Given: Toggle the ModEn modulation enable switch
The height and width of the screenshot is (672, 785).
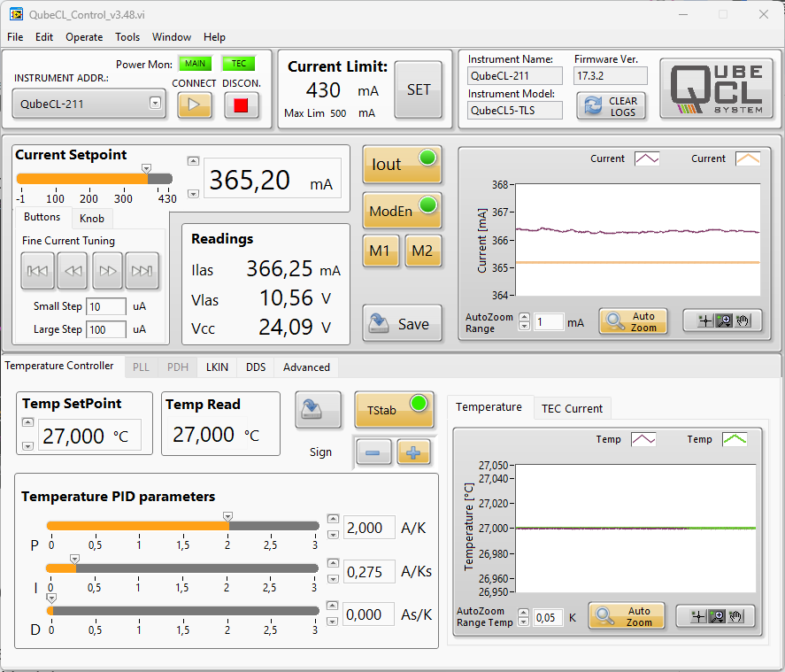Looking at the screenshot, I should click(402, 211).
